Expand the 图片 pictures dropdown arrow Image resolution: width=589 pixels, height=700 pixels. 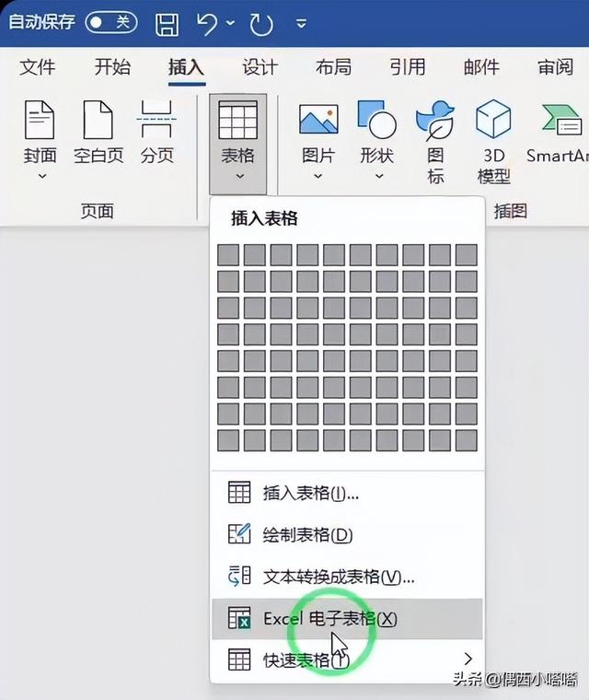(318, 176)
